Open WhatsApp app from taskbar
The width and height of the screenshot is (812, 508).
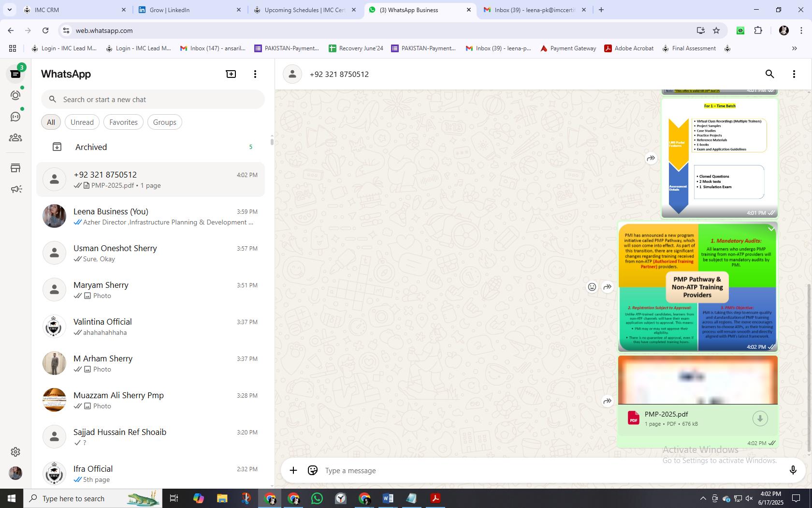click(x=317, y=498)
